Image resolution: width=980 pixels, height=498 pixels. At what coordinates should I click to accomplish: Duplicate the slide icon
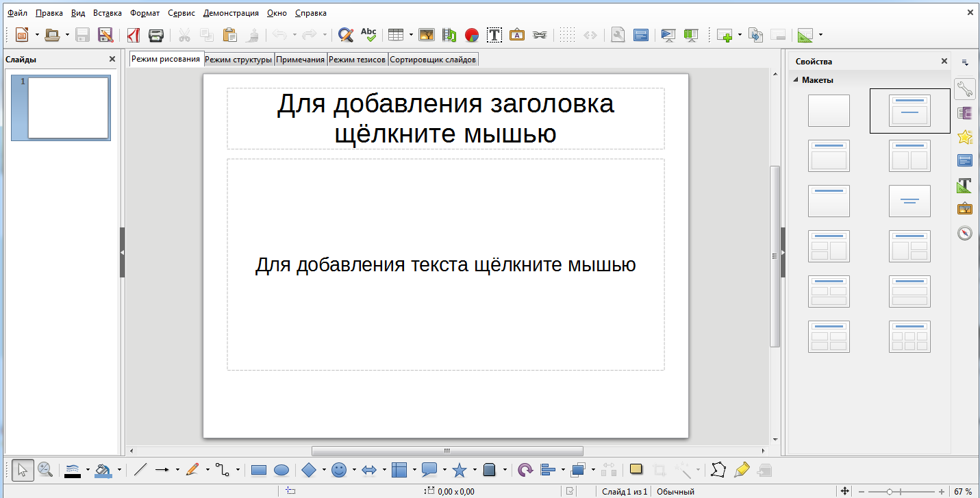click(755, 35)
